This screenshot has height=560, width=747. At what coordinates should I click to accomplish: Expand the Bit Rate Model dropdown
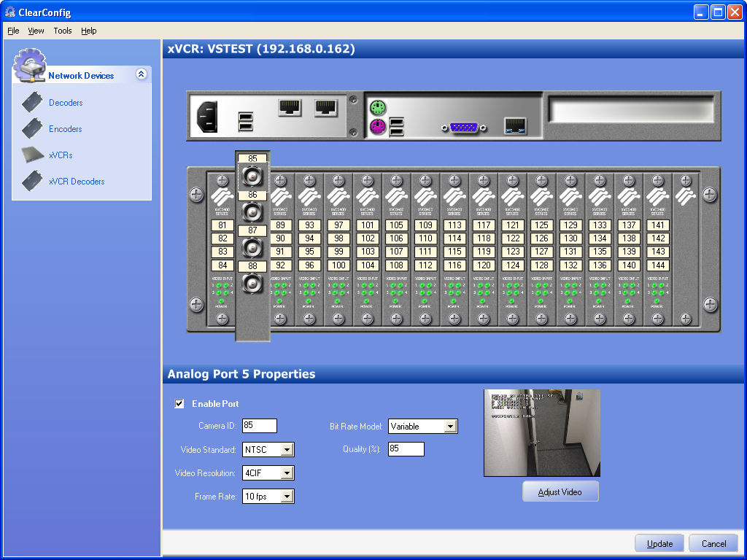pyautogui.click(x=450, y=427)
